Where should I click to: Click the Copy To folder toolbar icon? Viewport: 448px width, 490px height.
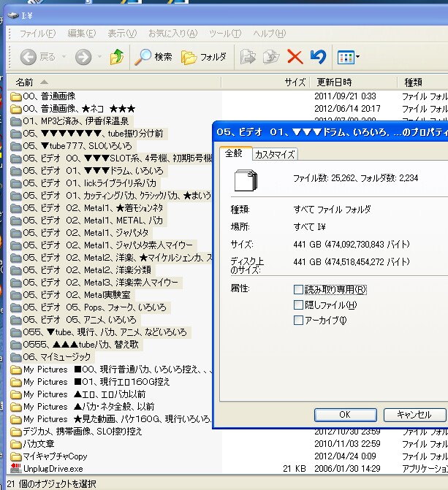[x=271, y=57]
